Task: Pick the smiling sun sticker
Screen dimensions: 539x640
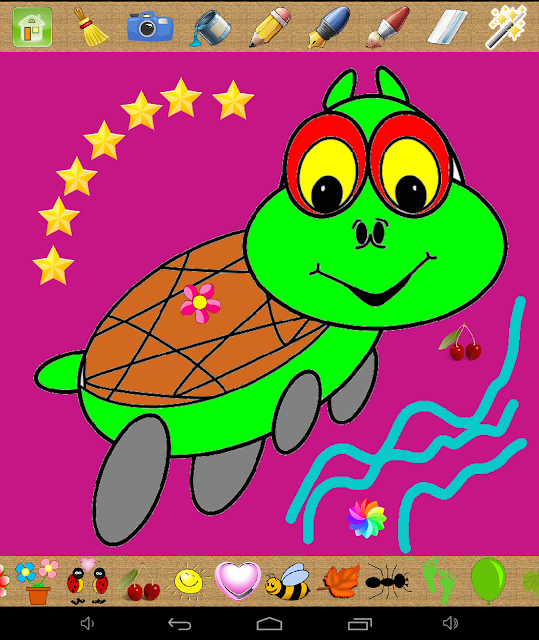Action: (x=188, y=581)
